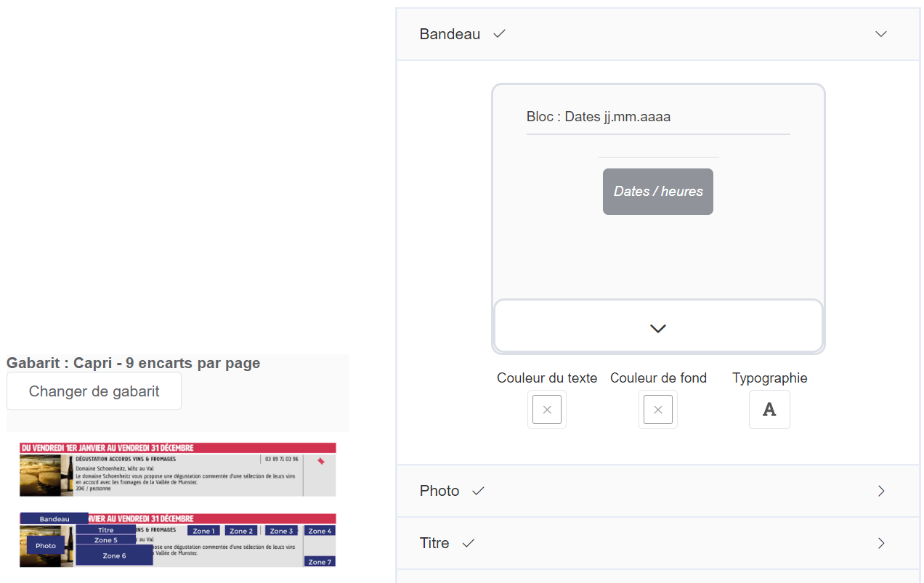This screenshot has height=583, width=924.
Task: Click Changer de gabarit button
Action: point(94,391)
